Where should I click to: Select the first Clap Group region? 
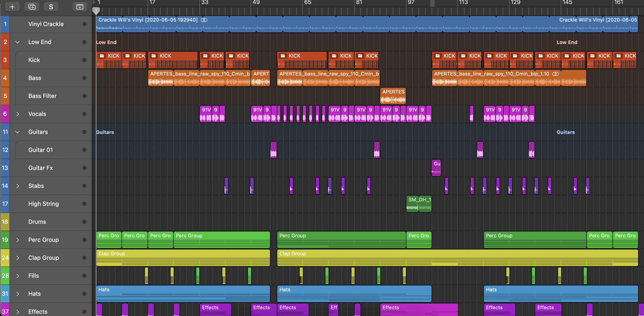(183, 258)
